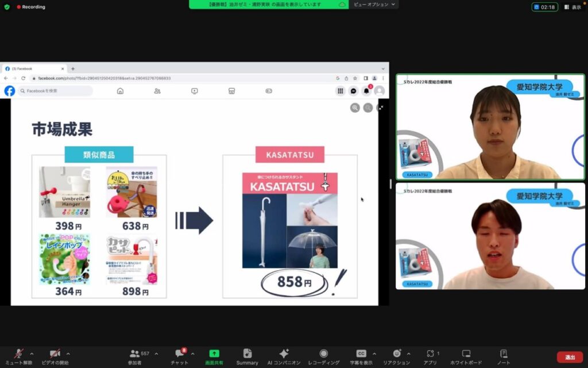Enter fullscreen for the Facebook photo
Screen dimensions: 588x368
(381, 108)
